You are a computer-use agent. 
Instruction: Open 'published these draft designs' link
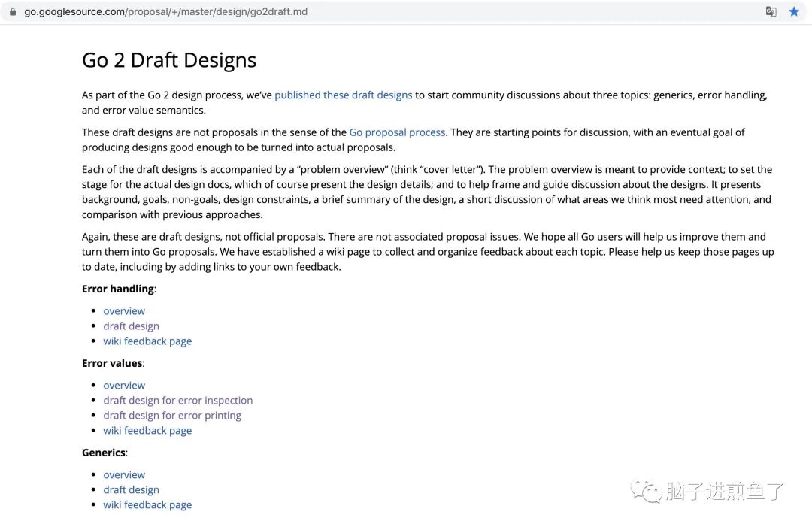coord(344,95)
